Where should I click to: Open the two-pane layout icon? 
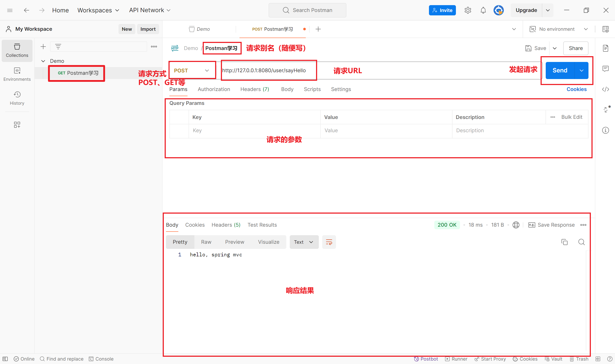point(598,359)
